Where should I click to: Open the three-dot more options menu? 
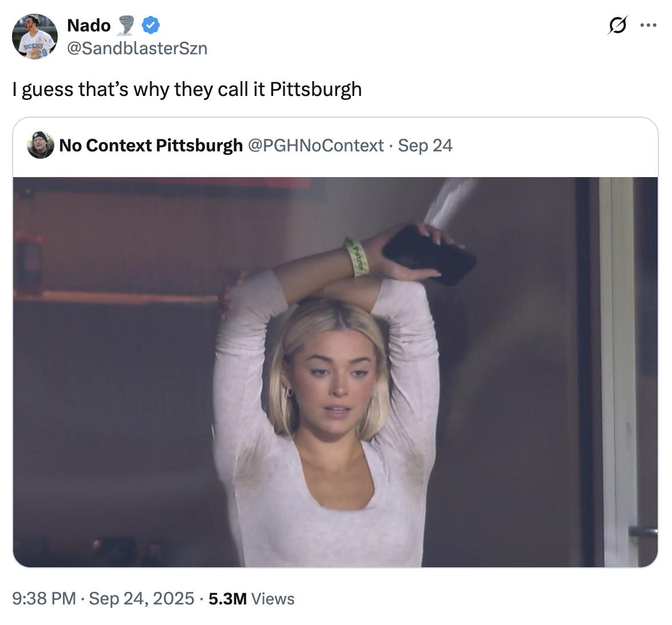[648, 26]
